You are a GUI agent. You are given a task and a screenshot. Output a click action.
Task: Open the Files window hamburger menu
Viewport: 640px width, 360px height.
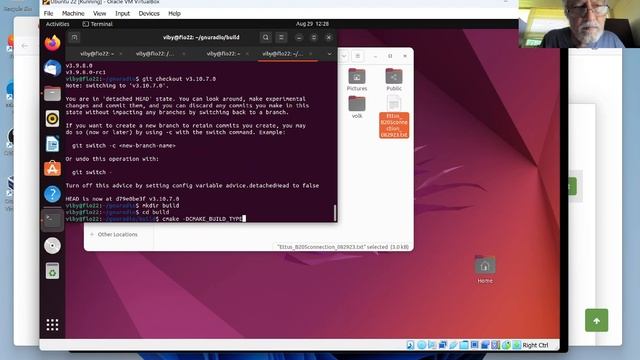358,56
